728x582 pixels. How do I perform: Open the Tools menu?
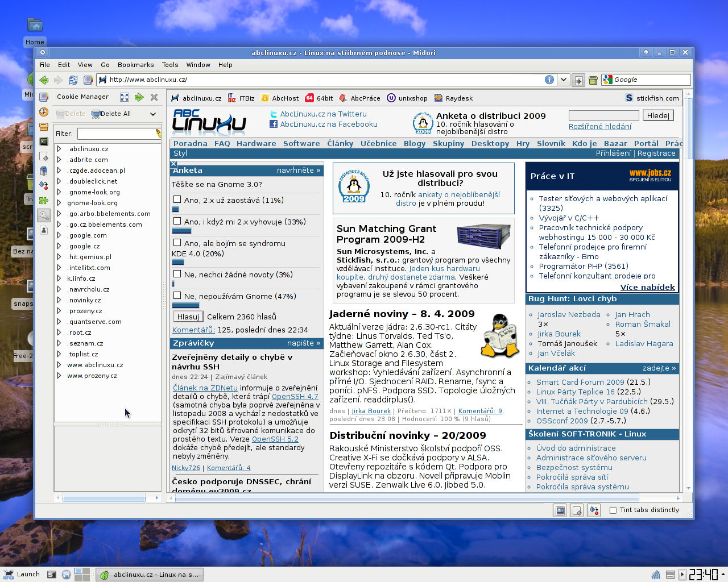pyautogui.click(x=170, y=65)
